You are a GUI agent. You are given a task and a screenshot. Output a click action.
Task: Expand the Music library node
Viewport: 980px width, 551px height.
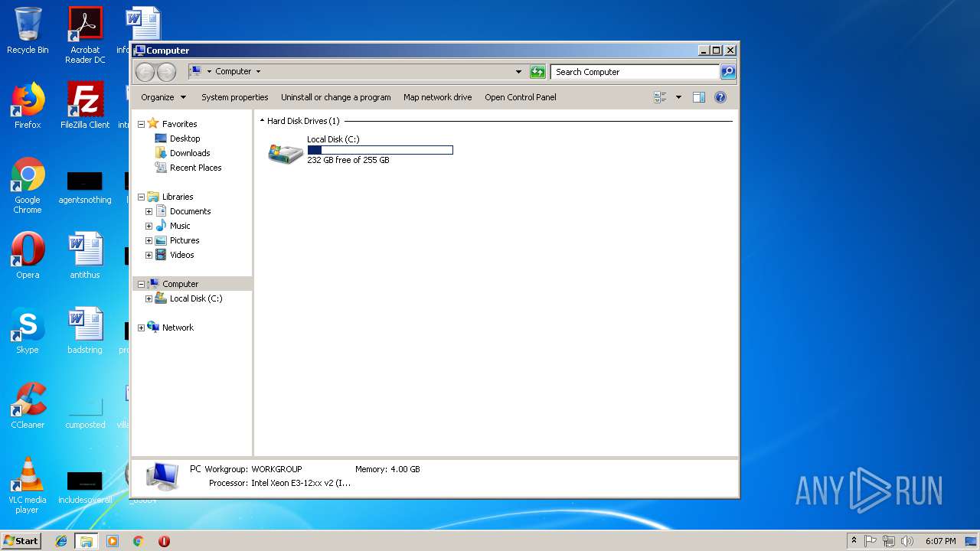tap(149, 226)
